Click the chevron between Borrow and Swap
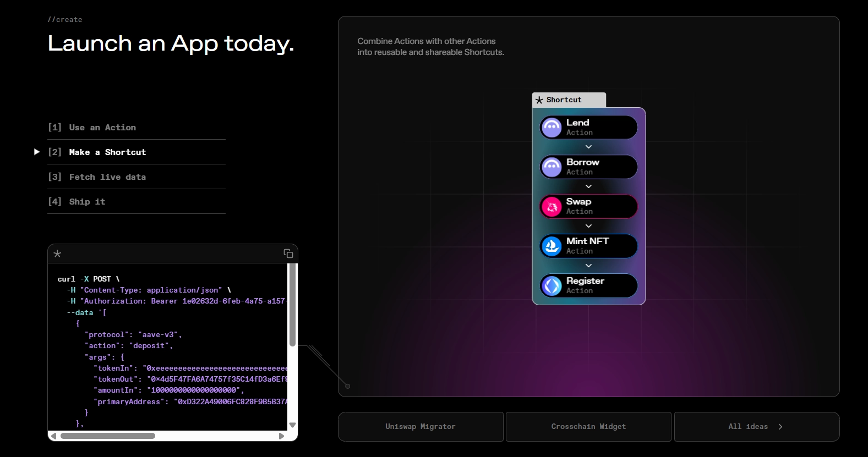Viewport: 868px width, 457px height. click(x=588, y=186)
